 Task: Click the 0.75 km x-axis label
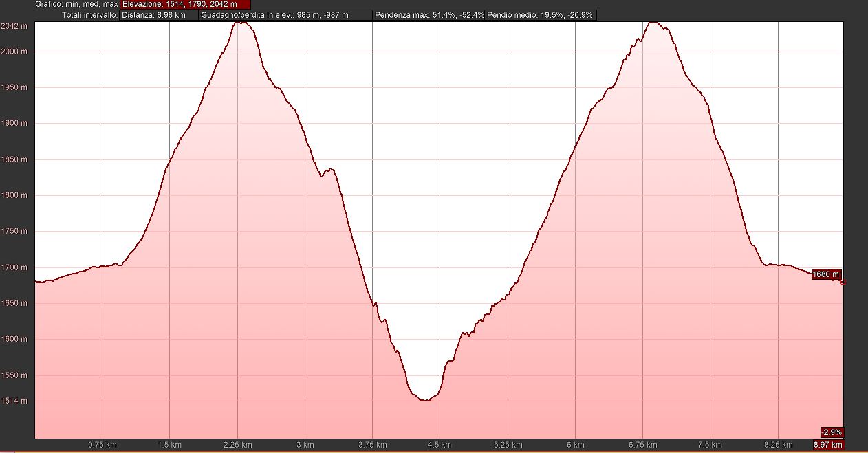102,445
